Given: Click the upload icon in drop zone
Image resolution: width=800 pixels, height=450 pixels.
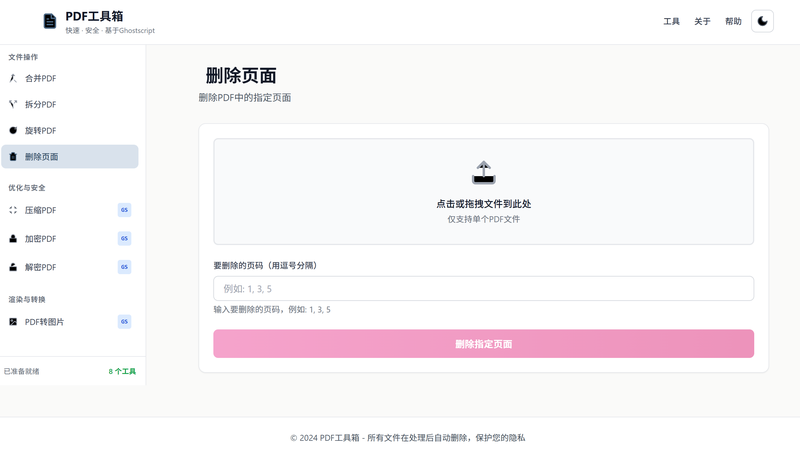Looking at the screenshot, I should click(x=483, y=173).
